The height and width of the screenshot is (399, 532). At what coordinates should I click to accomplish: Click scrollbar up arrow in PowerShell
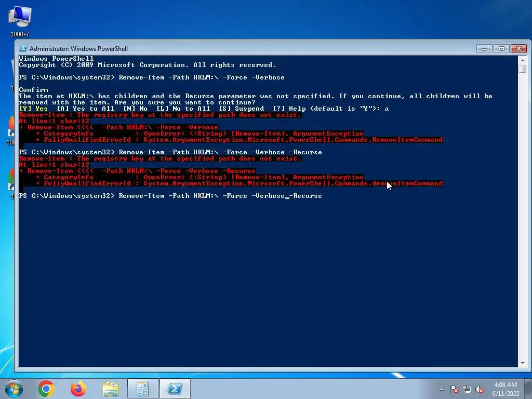(x=523, y=60)
